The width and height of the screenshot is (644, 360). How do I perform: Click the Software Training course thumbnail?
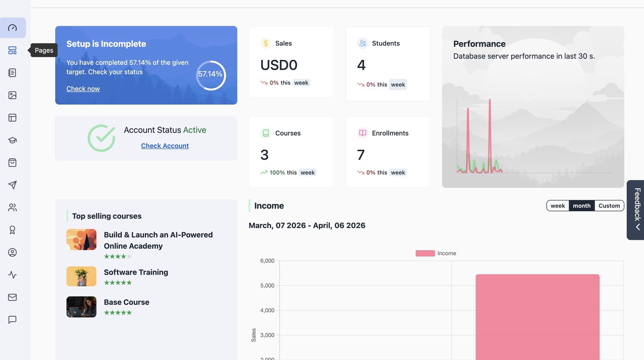point(81,276)
